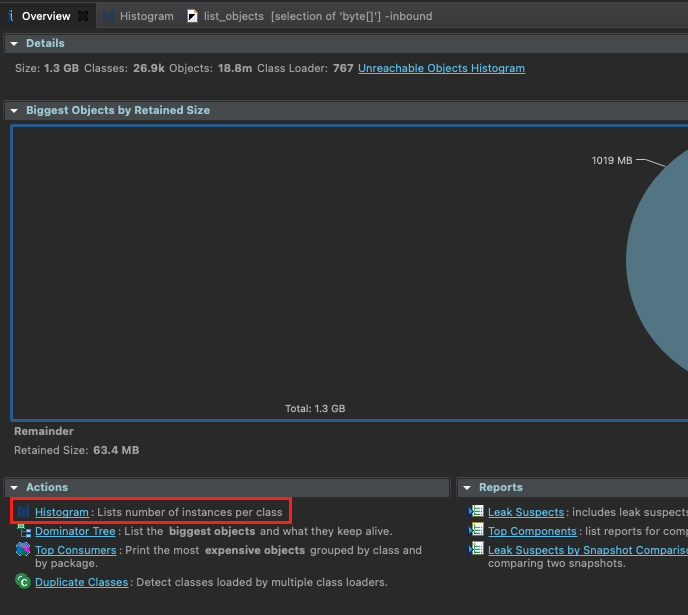
Task: Open the Duplicate Classes link
Action: [x=82, y=582]
